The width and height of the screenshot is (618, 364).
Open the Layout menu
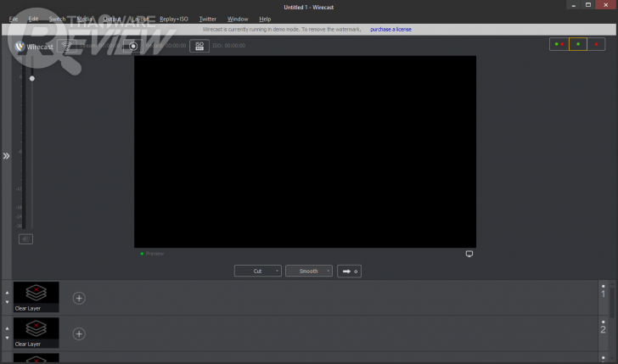click(140, 19)
